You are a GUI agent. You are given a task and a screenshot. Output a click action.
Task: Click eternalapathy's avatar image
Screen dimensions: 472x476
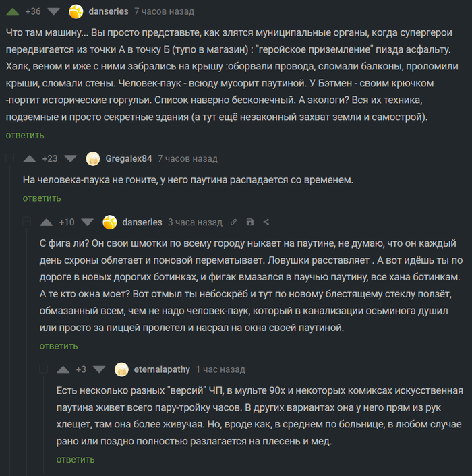coord(121,369)
